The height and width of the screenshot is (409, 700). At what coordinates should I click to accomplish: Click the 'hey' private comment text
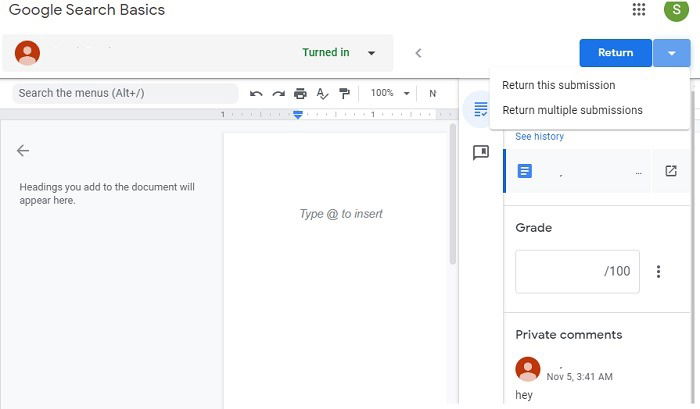click(x=524, y=395)
